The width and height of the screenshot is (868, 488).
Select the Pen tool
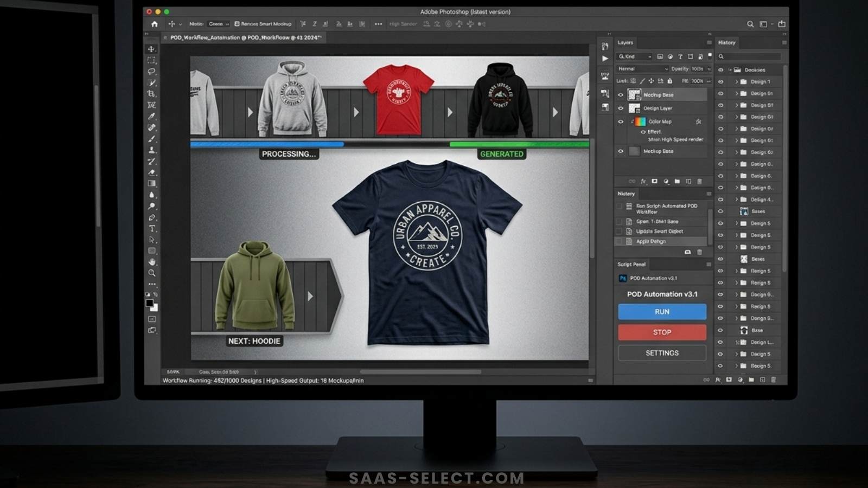tap(152, 217)
